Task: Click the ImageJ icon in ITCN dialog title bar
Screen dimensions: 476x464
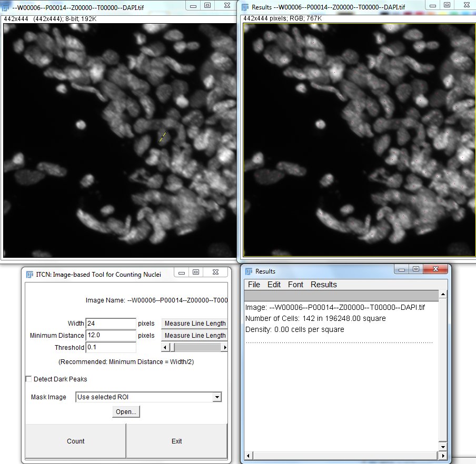Action: click(29, 273)
